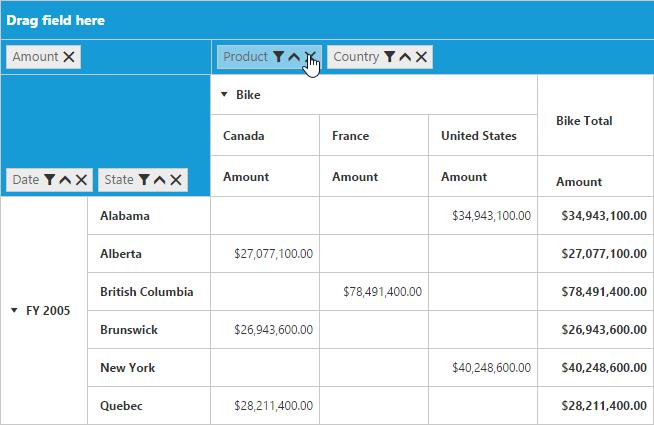Sort the Date field using its arrow icon
Viewport: 654px width, 425px height.
pyautogui.click(x=65, y=180)
